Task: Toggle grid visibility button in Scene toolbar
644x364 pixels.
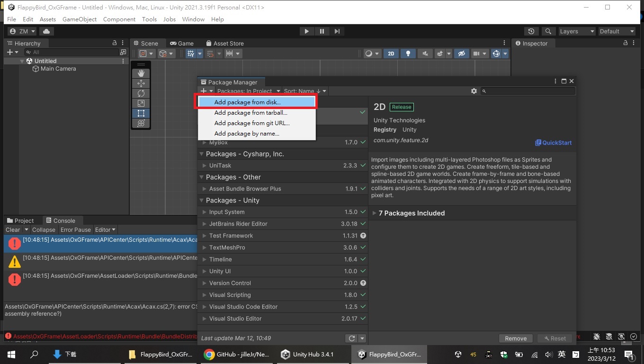Action: [191, 54]
